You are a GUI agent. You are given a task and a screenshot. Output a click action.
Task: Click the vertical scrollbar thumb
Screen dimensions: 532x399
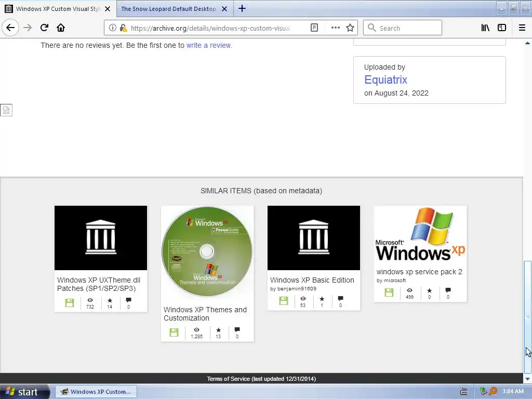coord(527,316)
